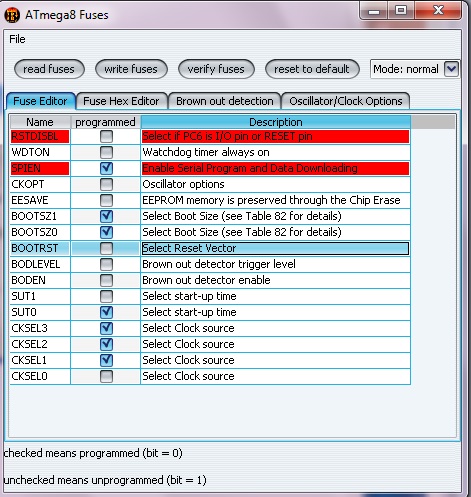Uncheck the BOOTSZ1 fuse checkbox
471x497 pixels.
(x=106, y=216)
